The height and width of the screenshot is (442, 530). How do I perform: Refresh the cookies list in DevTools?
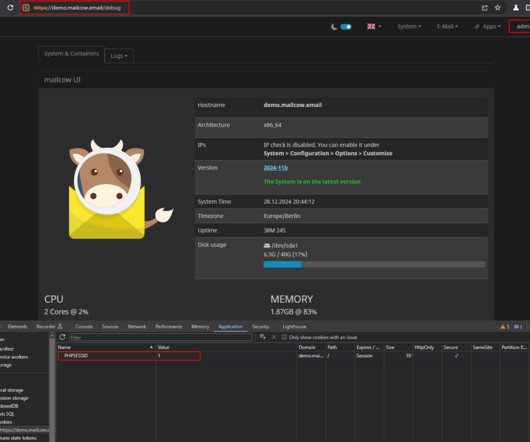pyautogui.click(x=62, y=337)
